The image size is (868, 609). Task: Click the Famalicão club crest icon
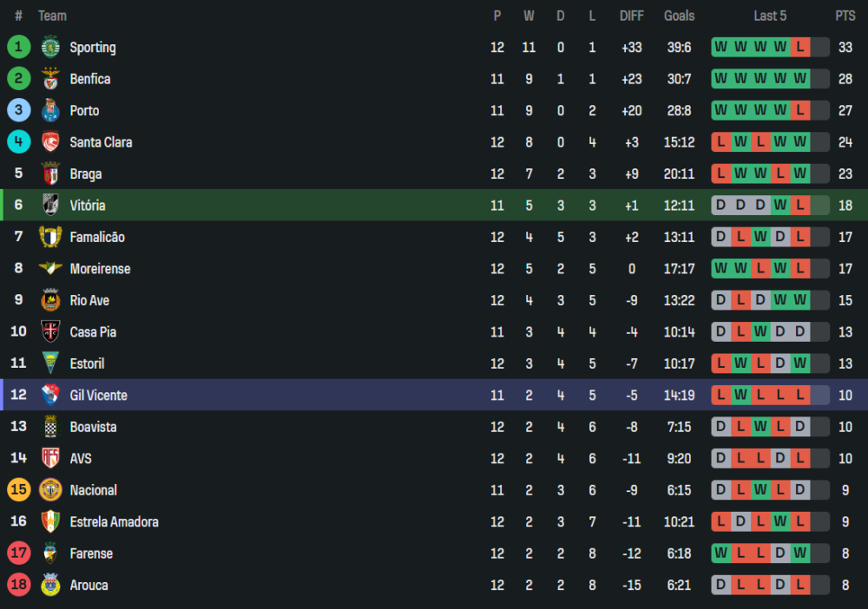(x=50, y=237)
